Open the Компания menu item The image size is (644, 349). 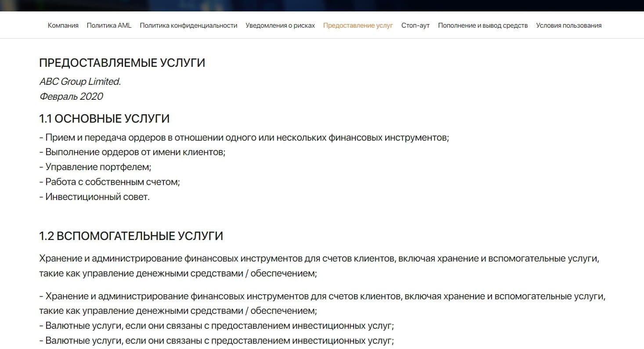(x=63, y=25)
